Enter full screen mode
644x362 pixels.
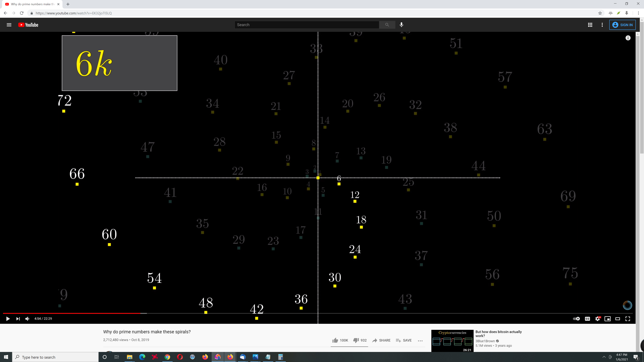point(628,319)
